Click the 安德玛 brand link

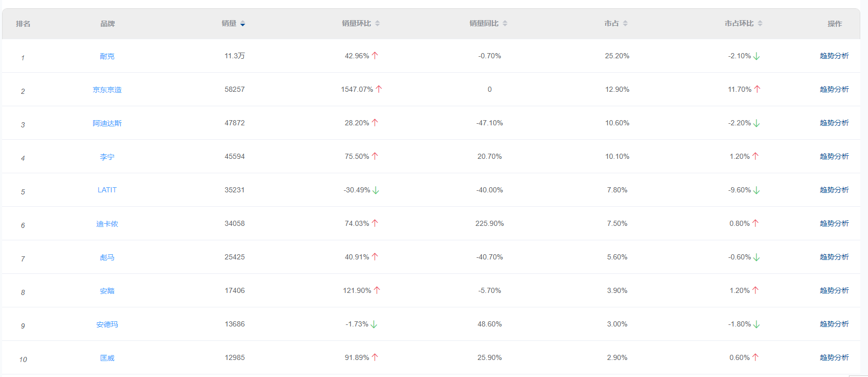(107, 324)
